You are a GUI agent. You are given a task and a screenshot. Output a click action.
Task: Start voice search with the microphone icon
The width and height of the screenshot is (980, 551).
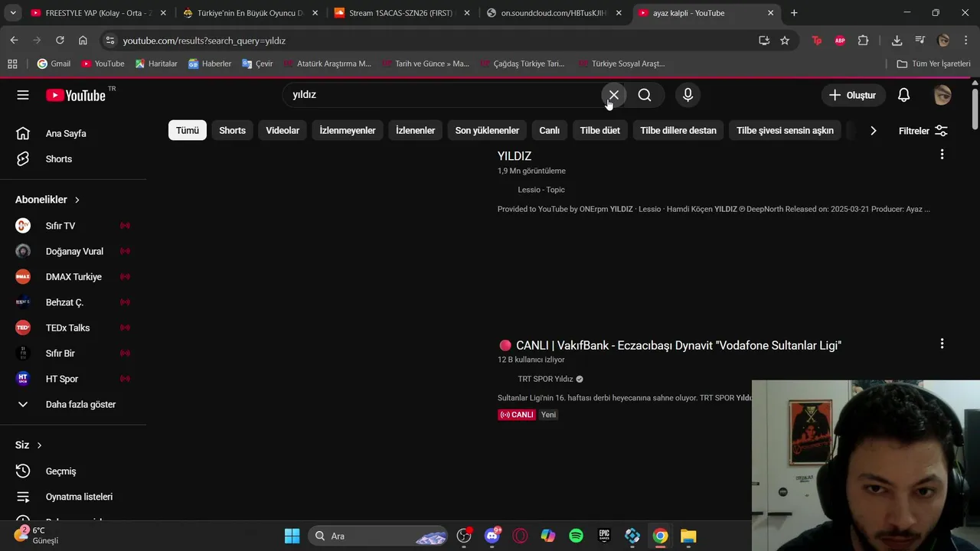(x=688, y=95)
